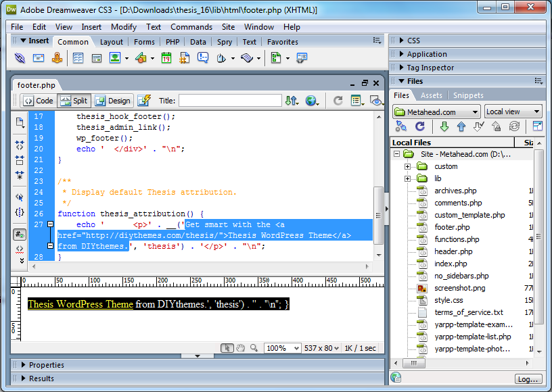Viewport: 552px width, 392px height.
Task: Collapse the code fold on line 27
Action: pyautogui.click(x=50, y=224)
